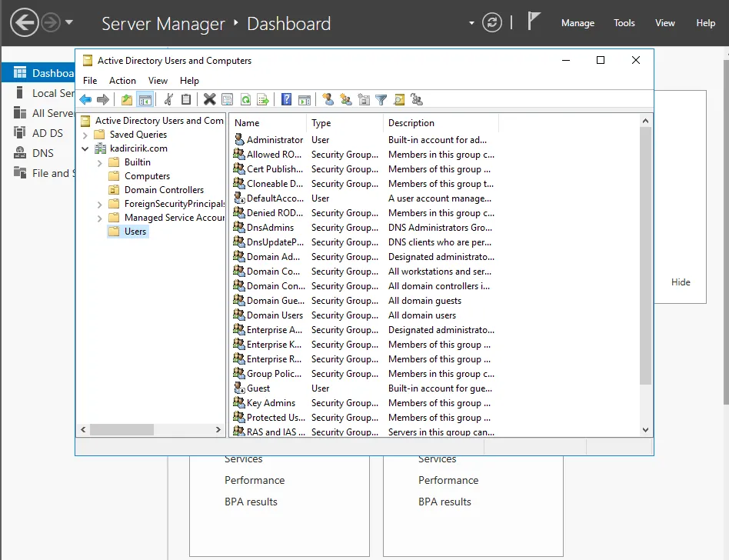Click left tile BPA results link
729x560 pixels.
(x=251, y=502)
